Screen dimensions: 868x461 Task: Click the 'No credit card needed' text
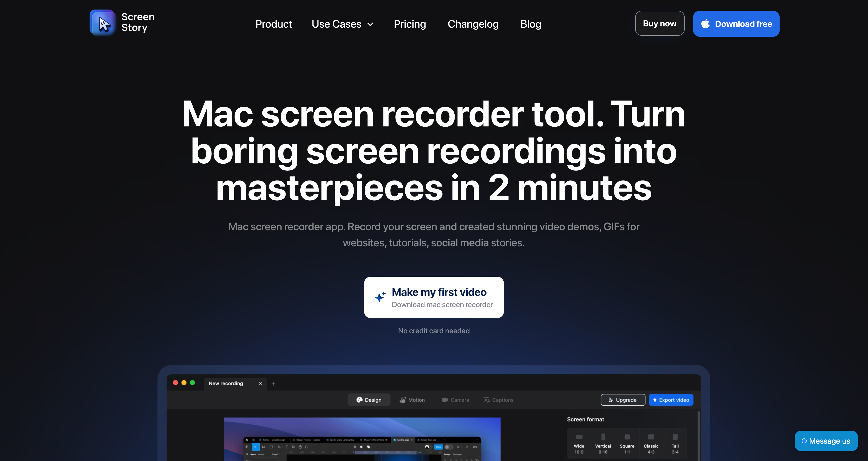pyautogui.click(x=434, y=331)
